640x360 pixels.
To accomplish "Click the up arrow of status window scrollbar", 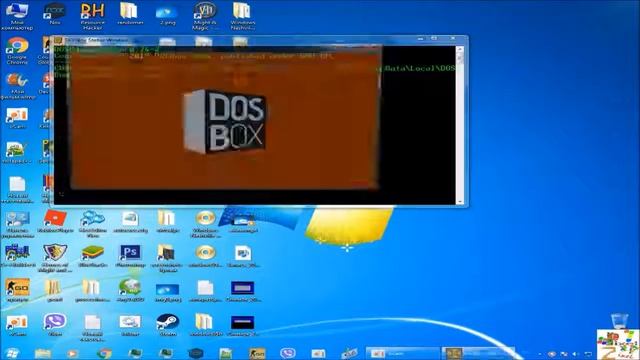I will [460, 49].
